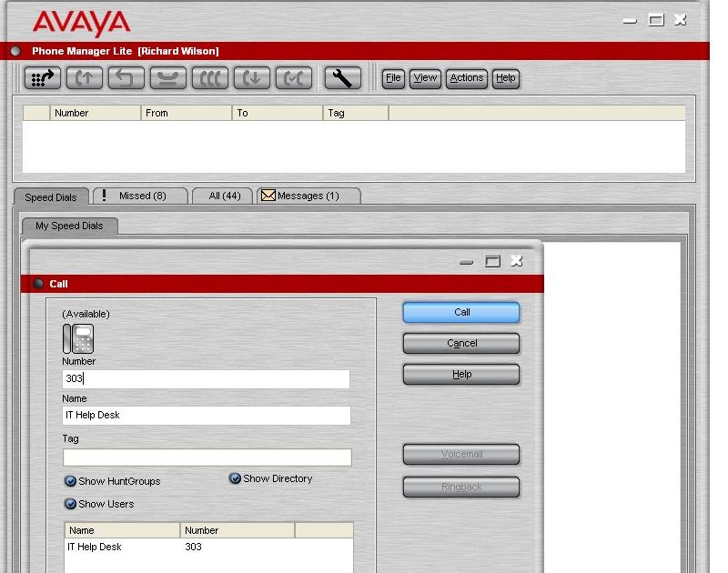728x573 pixels.
Task: Click the greyed Voicemail button
Action: tap(461, 454)
